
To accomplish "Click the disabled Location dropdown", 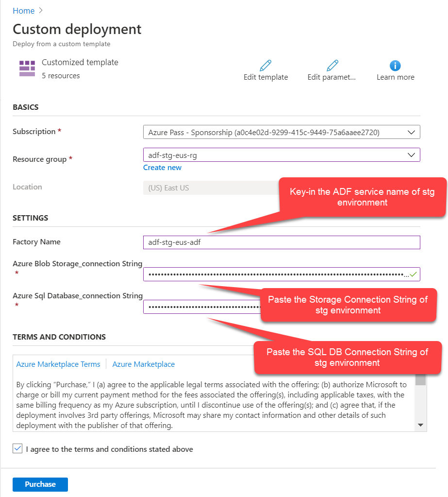I will (209, 188).
